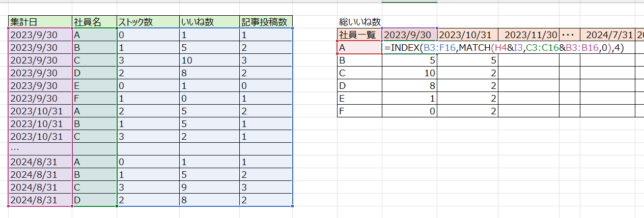The image size is (644, 218).
Task: Click the date cell 2023/9/30 for employee E
Action: (40, 86)
